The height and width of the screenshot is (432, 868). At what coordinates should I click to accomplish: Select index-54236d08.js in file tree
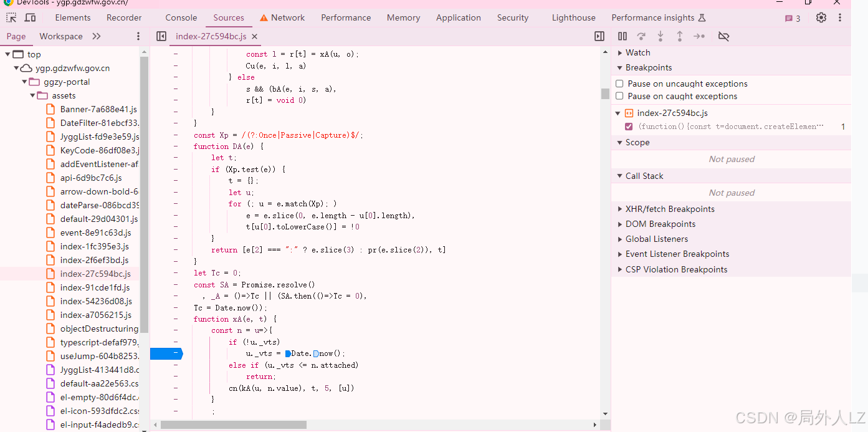point(96,301)
